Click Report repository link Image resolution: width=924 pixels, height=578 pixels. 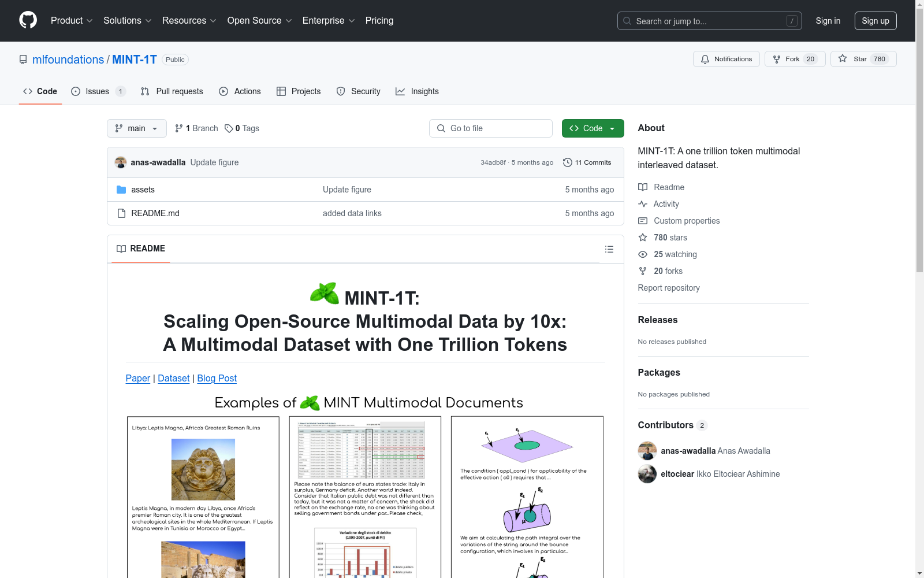click(669, 288)
